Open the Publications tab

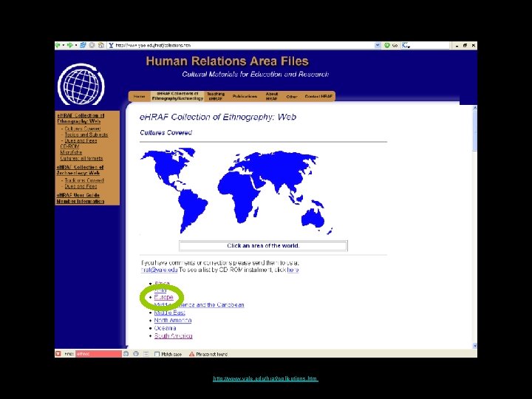(x=245, y=96)
